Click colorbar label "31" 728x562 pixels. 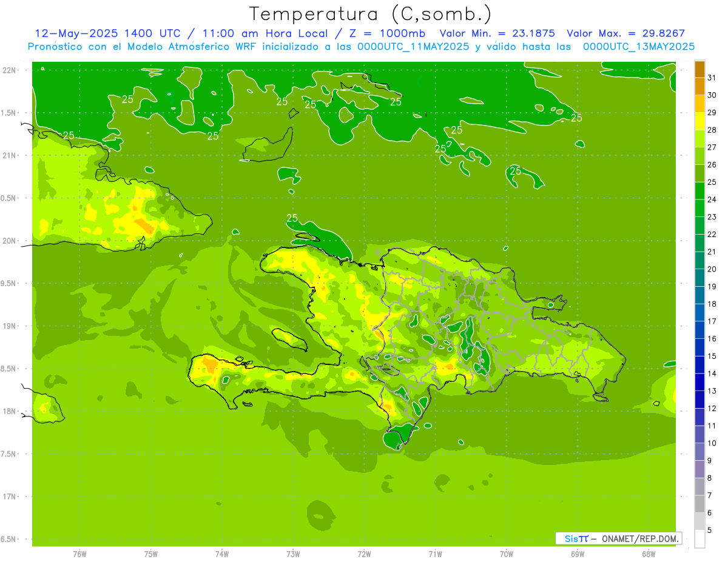[x=712, y=78]
